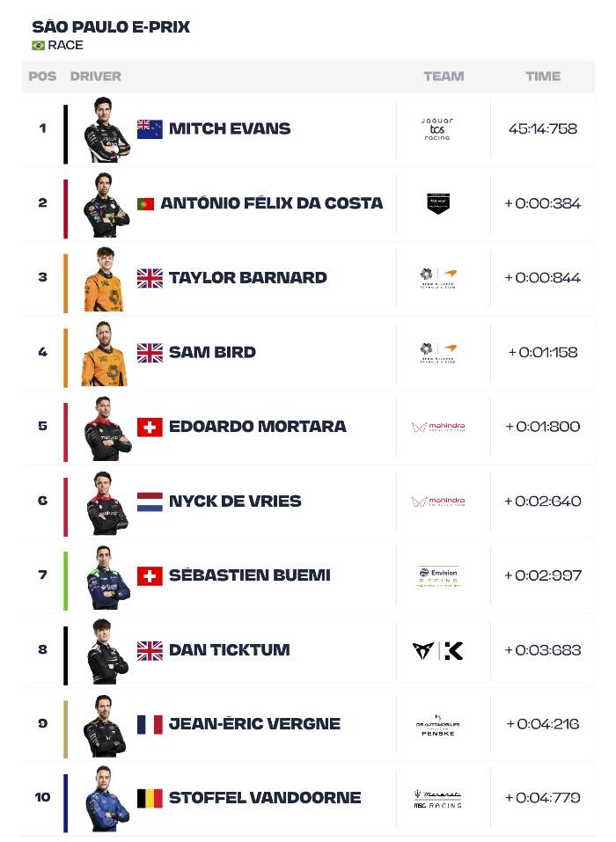Click the TEAM column header
The height and width of the screenshot is (842, 616).
tap(444, 77)
